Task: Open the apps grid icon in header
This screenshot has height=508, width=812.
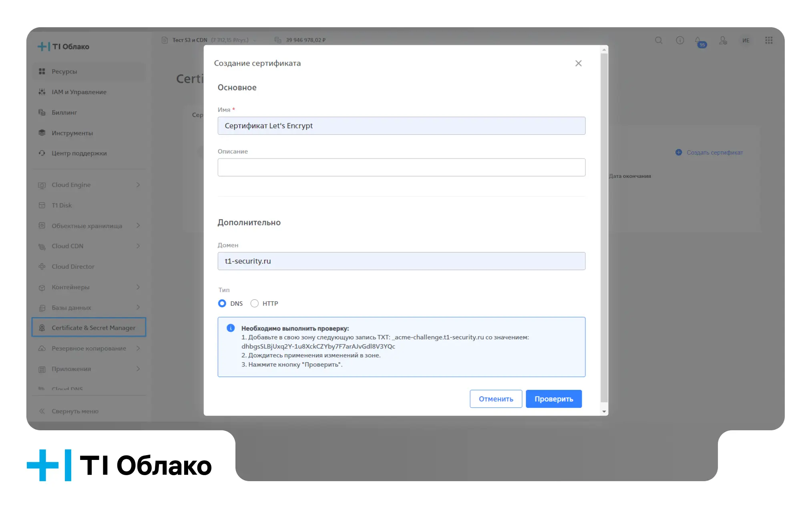Action: pyautogui.click(x=769, y=40)
